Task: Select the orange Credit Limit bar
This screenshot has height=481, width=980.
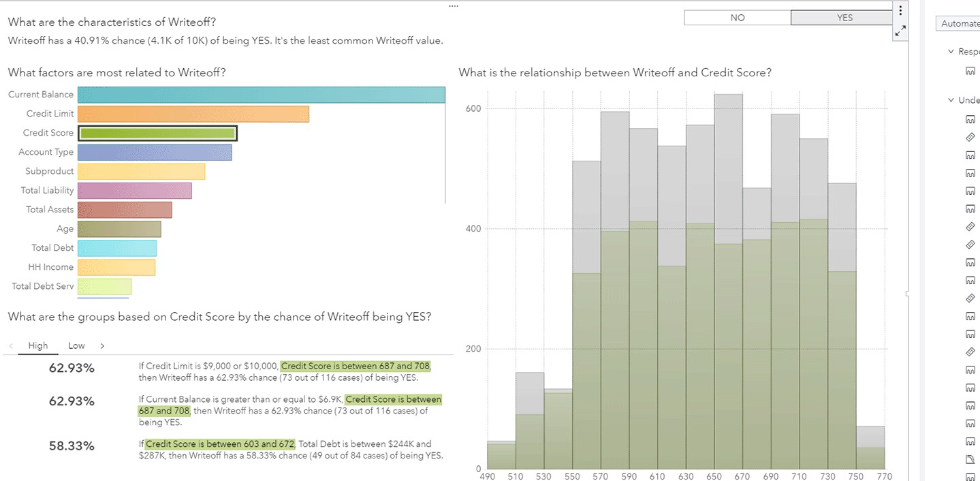Action: tap(193, 114)
